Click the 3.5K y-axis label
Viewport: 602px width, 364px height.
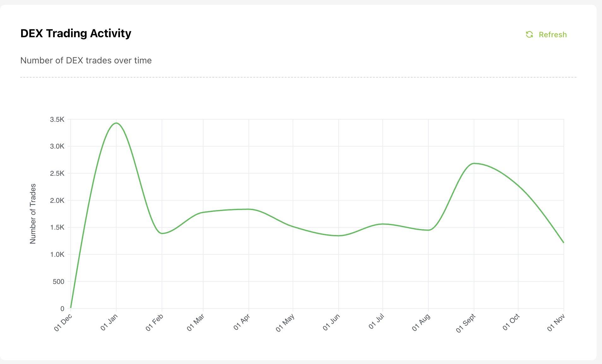[57, 120]
